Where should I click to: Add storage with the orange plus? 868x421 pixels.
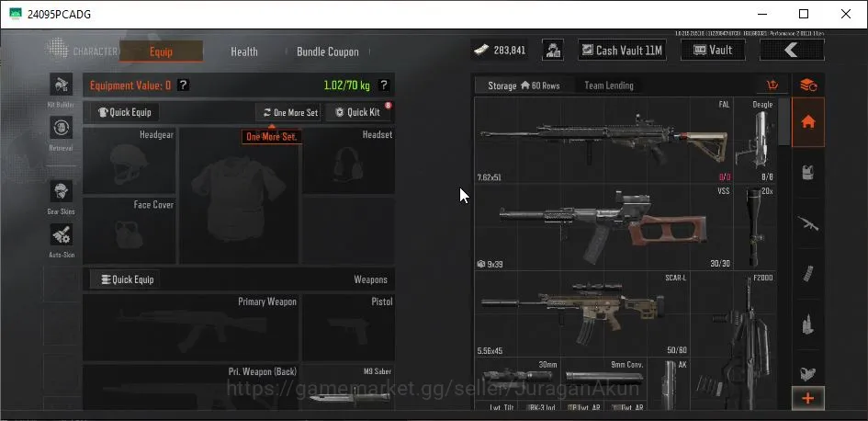pyautogui.click(x=808, y=398)
